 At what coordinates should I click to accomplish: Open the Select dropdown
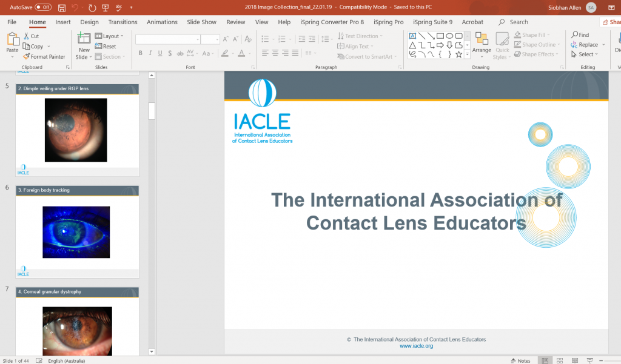click(x=585, y=54)
